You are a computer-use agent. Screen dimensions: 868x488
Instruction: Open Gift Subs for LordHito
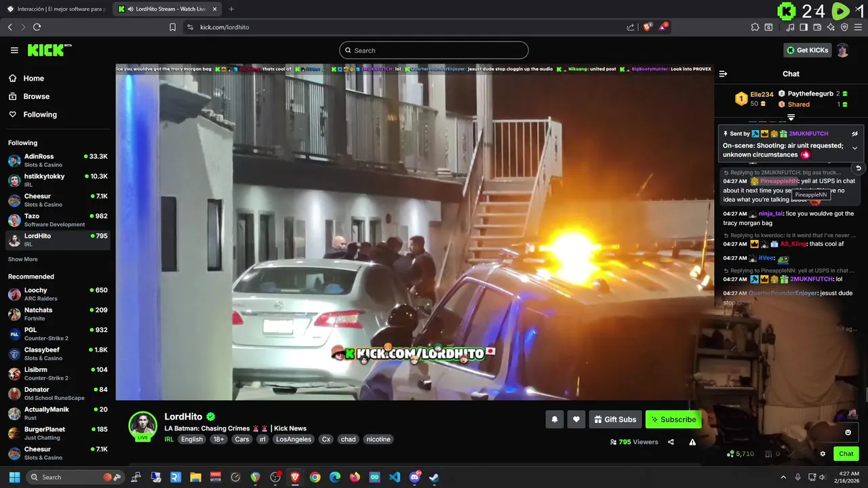(615, 420)
